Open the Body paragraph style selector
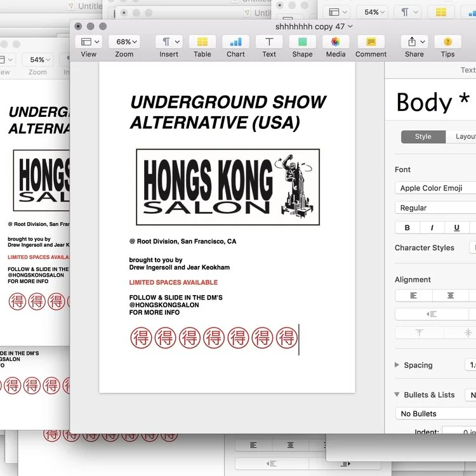 [x=434, y=102]
